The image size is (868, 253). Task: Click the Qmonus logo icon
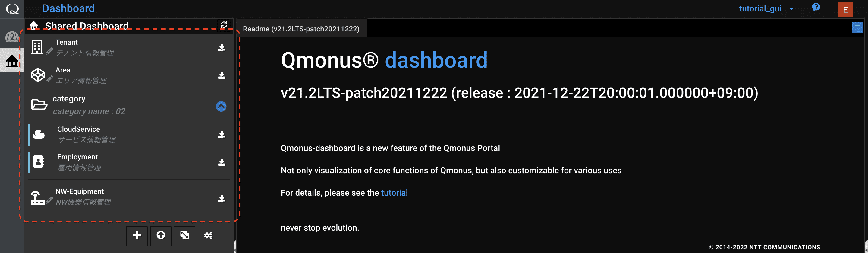12,9
